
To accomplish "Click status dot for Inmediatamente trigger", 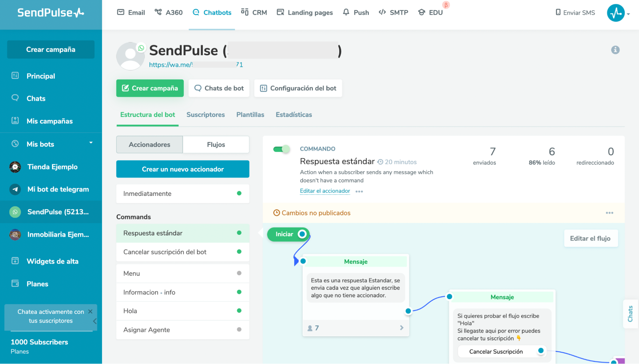I will [x=239, y=193].
